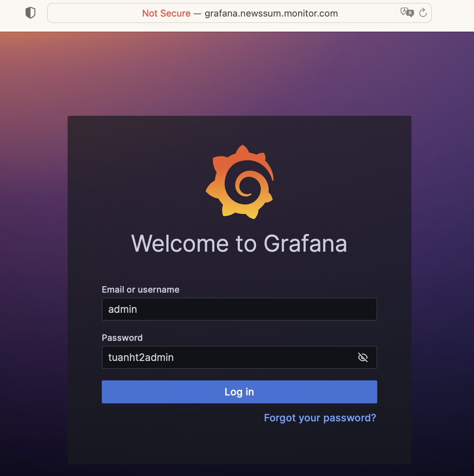
Task: Click the address bar showing grafana.newssum.monitor.com
Action: pyautogui.click(x=240, y=13)
